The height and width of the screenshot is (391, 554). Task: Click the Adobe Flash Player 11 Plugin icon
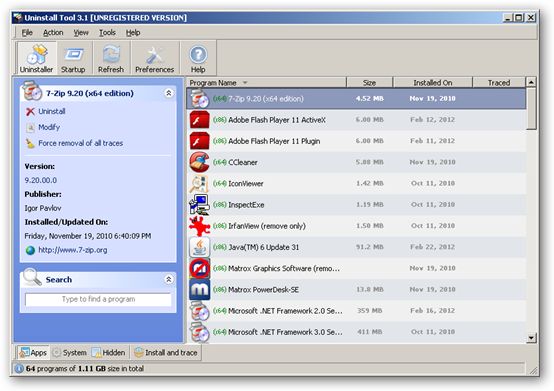point(200,141)
